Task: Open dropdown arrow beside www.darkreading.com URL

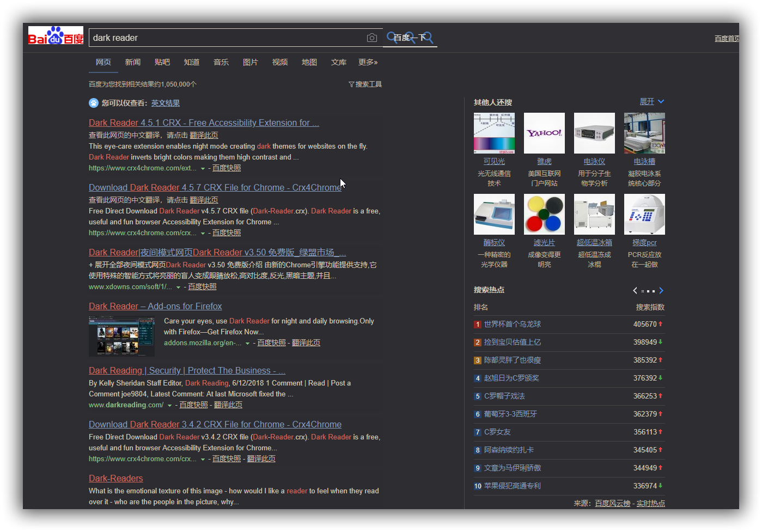Action: coord(169,406)
